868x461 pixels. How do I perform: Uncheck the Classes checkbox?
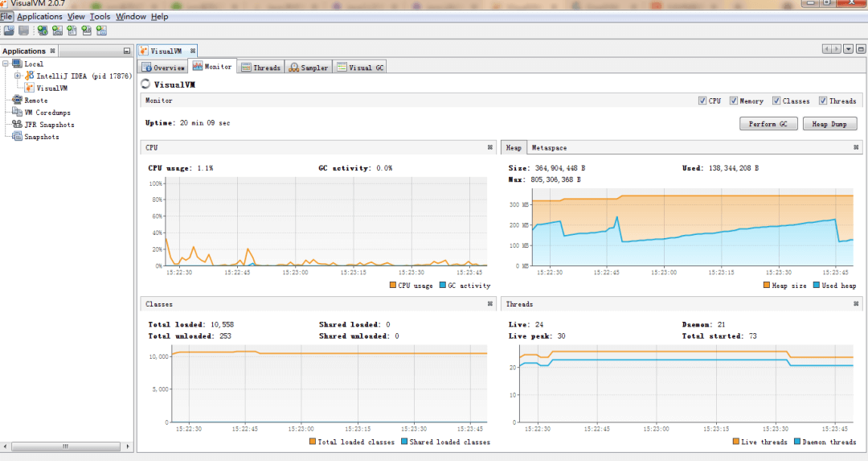point(776,101)
